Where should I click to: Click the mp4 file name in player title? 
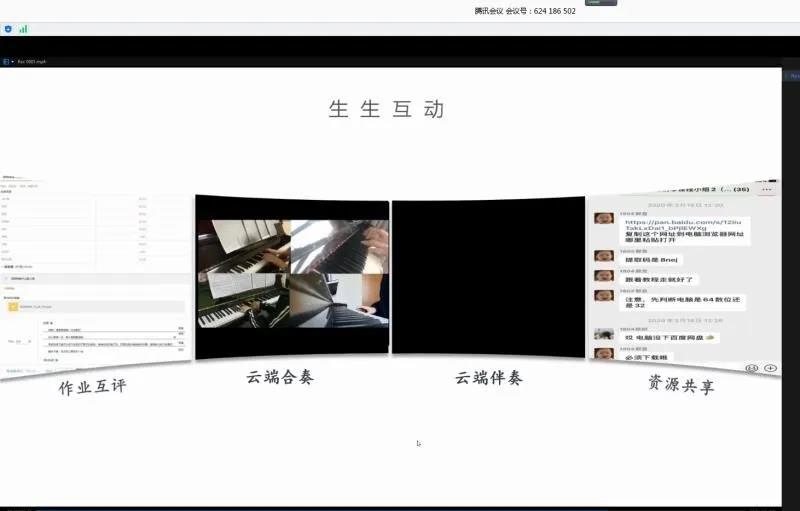coord(32,61)
